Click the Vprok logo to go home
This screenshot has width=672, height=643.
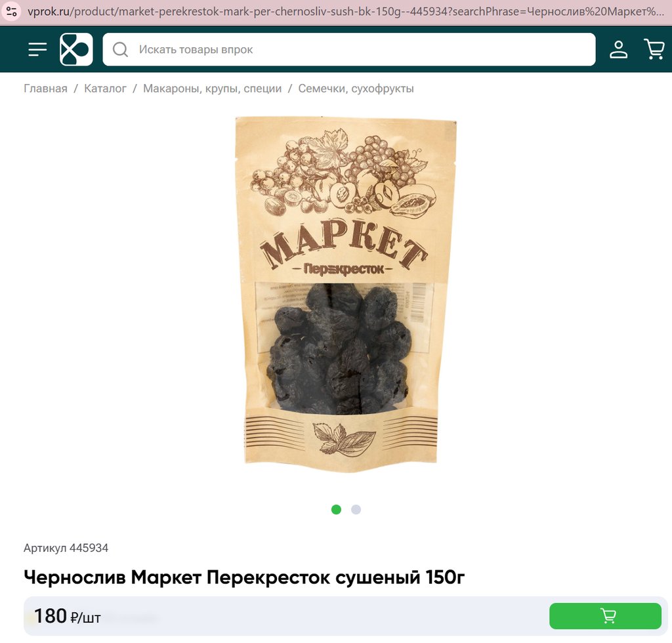[x=76, y=49]
